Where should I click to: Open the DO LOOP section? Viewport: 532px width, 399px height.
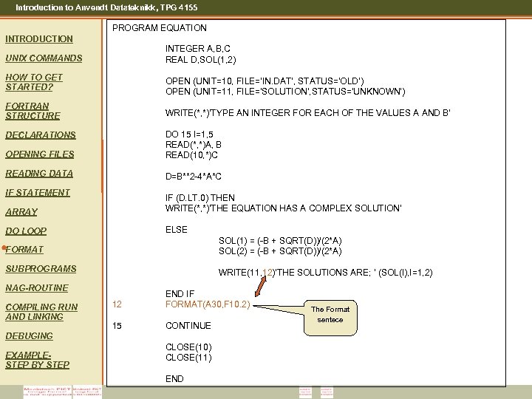[26, 231]
